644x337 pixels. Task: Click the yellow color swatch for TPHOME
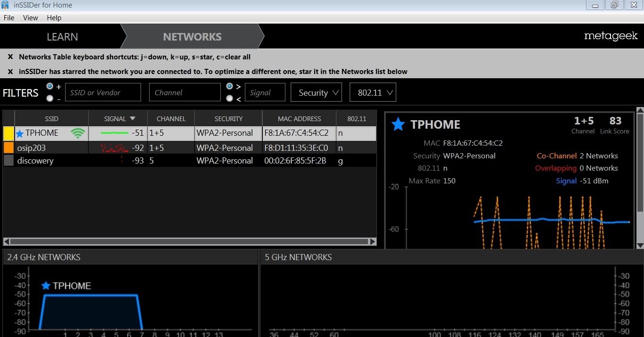click(x=8, y=134)
